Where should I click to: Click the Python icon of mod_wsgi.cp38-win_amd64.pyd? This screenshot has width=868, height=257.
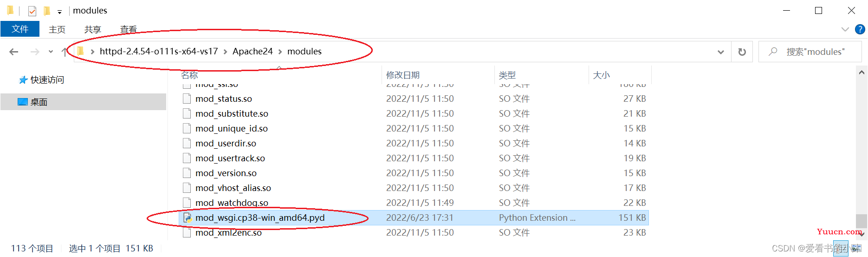pos(188,217)
